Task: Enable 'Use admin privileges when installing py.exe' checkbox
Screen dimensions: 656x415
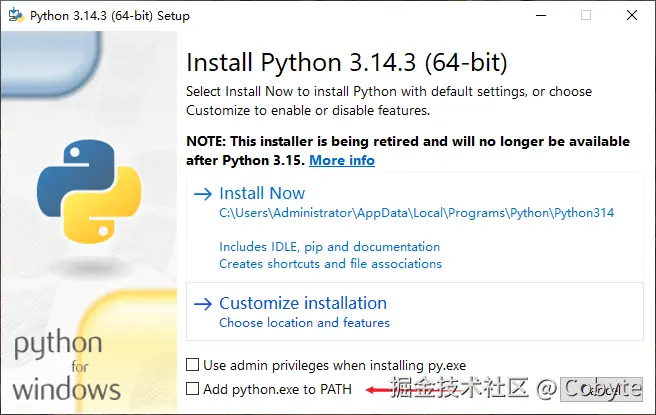Action: [x=192, y=365]
